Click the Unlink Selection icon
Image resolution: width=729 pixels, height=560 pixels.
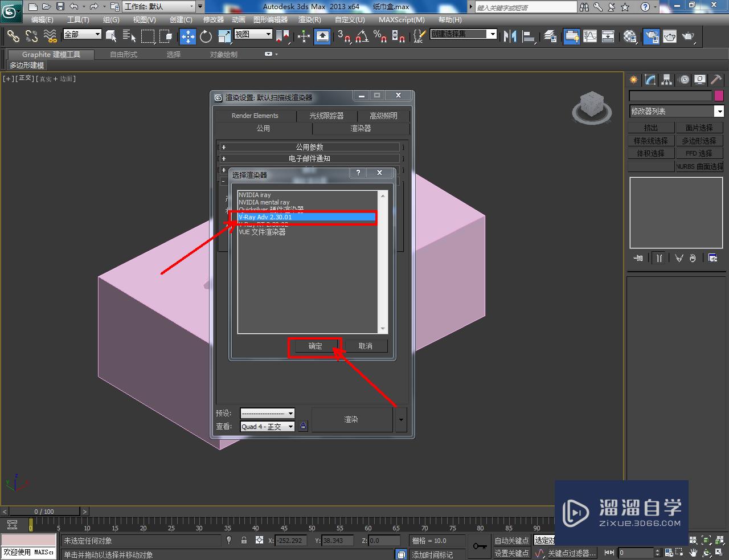[32, 36]
